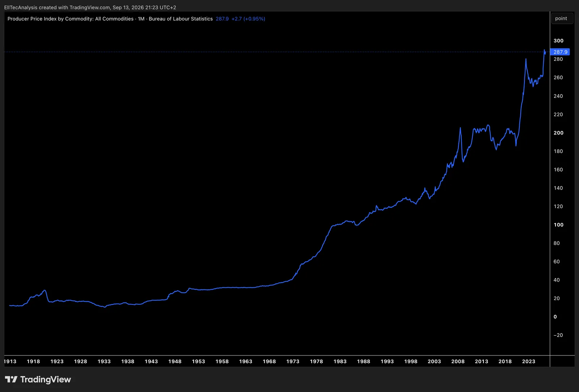Click the bold 100 price axis label
The width and height of the screenshot is (579, 392).
558,225
